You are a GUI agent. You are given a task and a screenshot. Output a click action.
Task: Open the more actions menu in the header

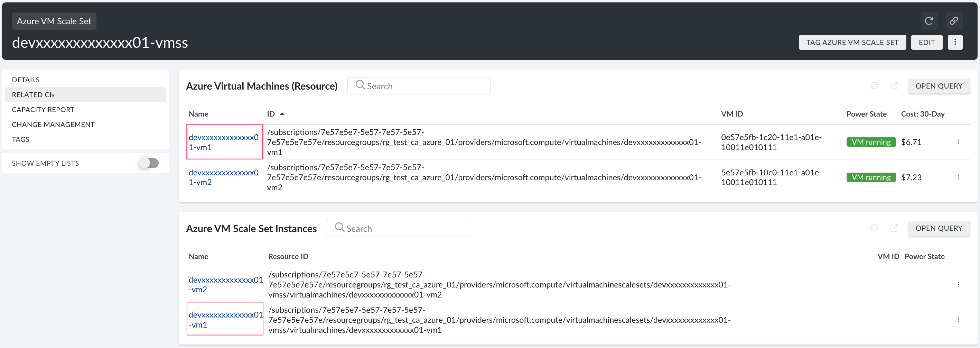tap(955, 42)
